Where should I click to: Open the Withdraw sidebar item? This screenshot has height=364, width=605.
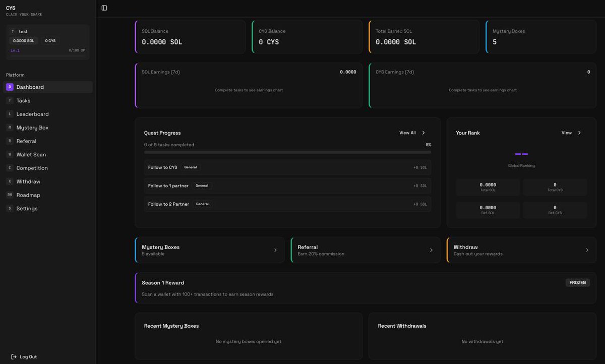point(48,181)
